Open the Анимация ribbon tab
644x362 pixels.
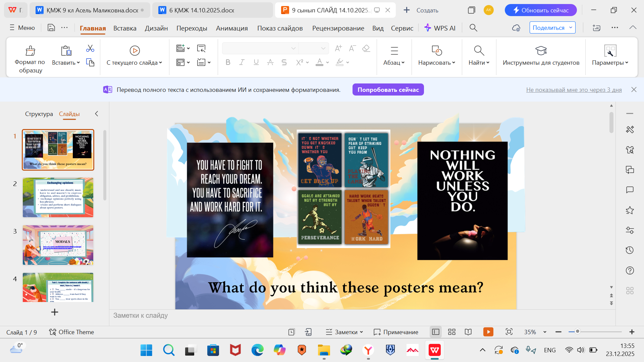pyautogui.click(x=232, y=28)
